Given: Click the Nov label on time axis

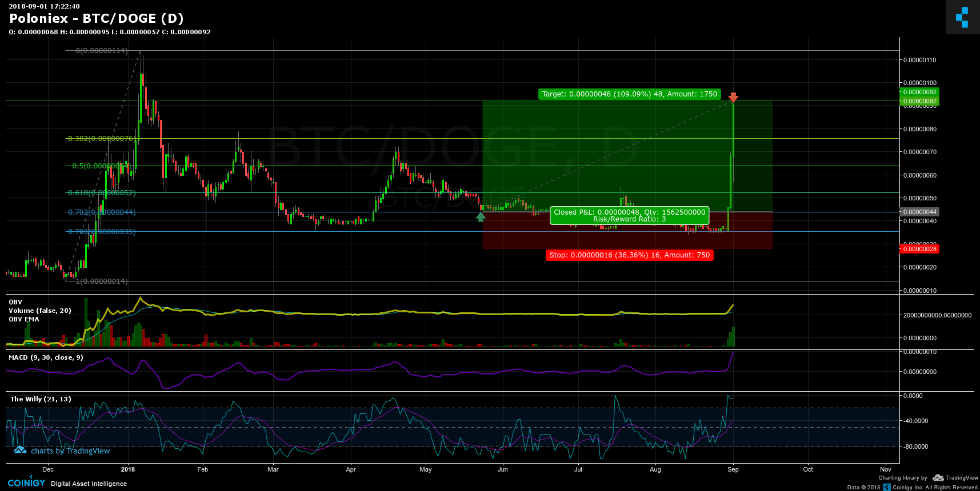Looking at the screenshot, I should pyautogui.click(x=886, y=469).
